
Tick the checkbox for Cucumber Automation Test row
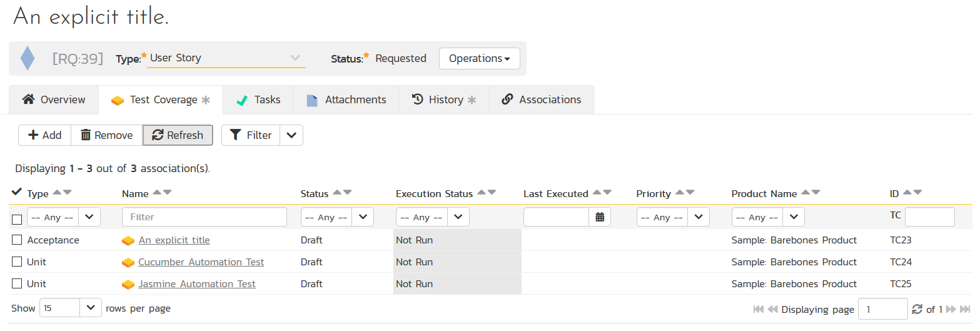click(17, 262)
